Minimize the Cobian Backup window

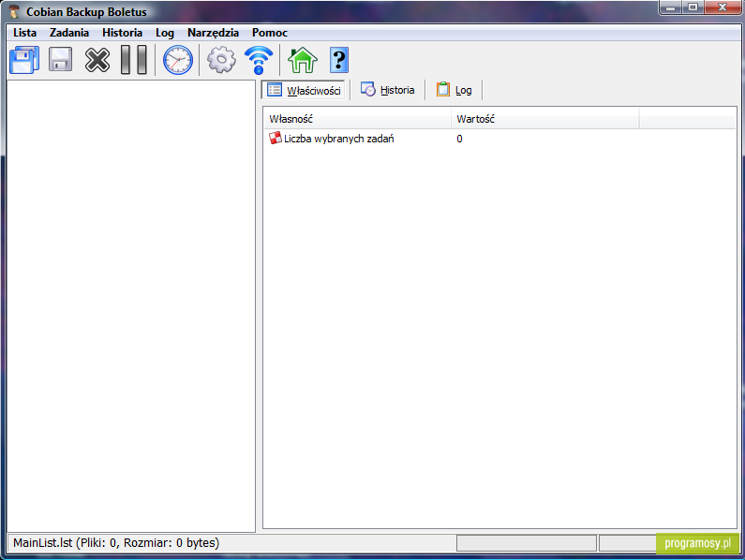pos(670,7)
